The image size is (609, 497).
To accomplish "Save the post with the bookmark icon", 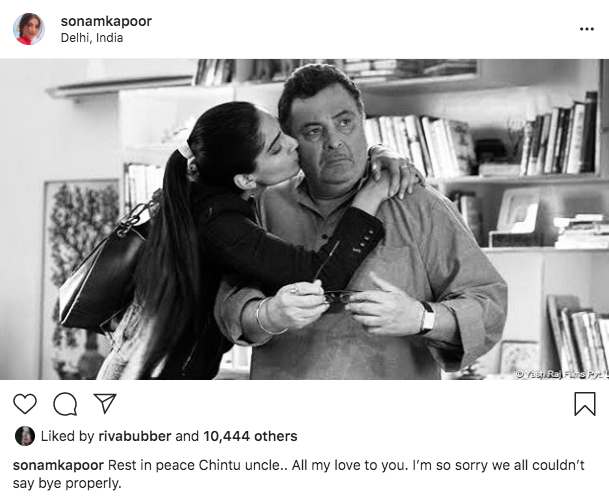I will click(x=585, y=404).
